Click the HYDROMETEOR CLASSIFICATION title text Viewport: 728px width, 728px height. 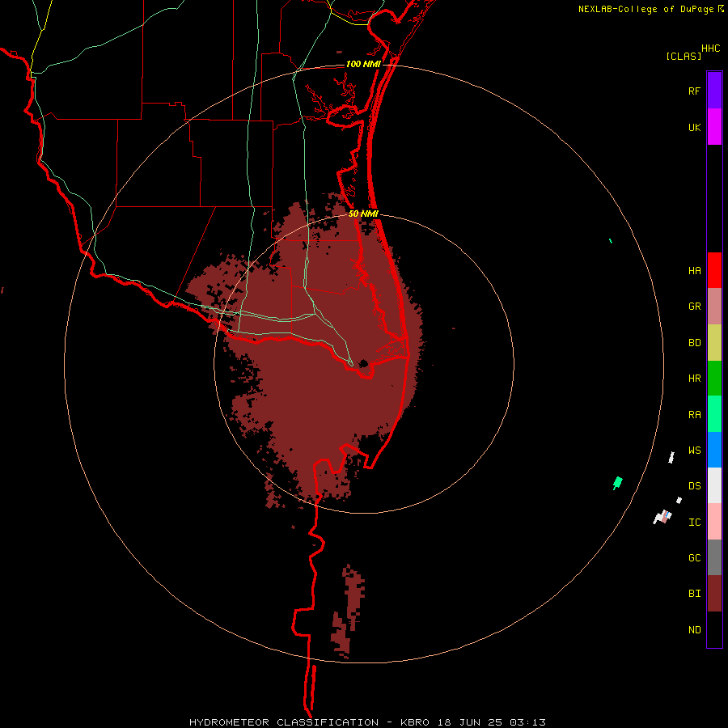point(284,722)
